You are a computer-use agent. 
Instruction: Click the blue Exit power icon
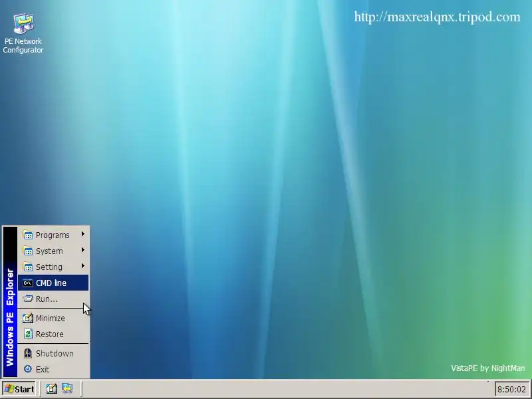tap(28, 369)
